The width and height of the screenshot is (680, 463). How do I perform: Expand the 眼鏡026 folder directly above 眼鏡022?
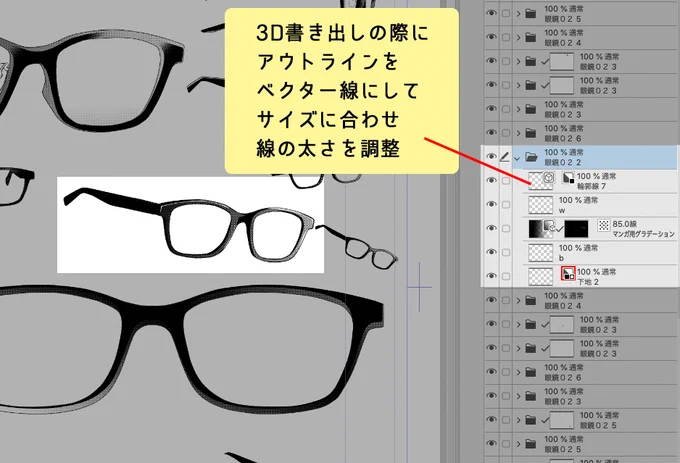tap(518, 133)
